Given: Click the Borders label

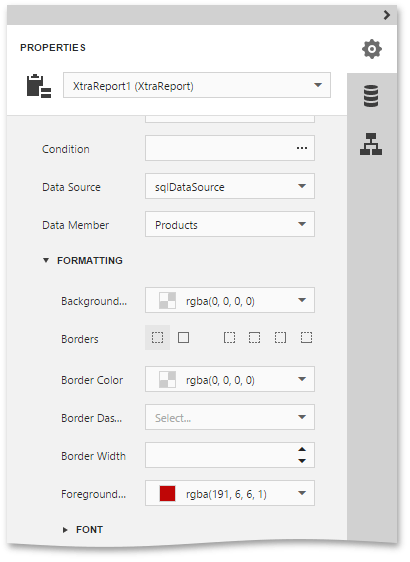Looking at the screenshot, I should [80, 339].
